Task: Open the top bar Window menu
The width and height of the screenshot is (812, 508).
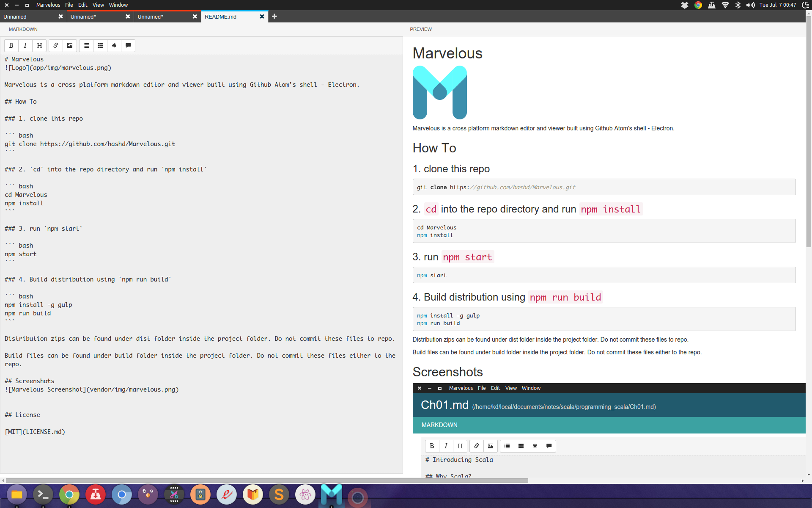Action: tap(118, 5)
